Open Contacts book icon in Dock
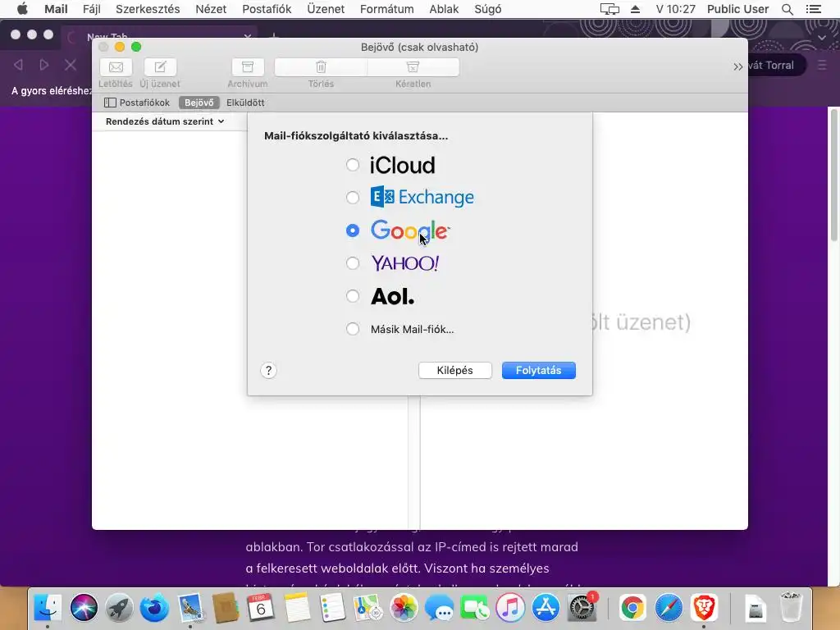This screenshot has height=630, width=840. coord(226,608)
